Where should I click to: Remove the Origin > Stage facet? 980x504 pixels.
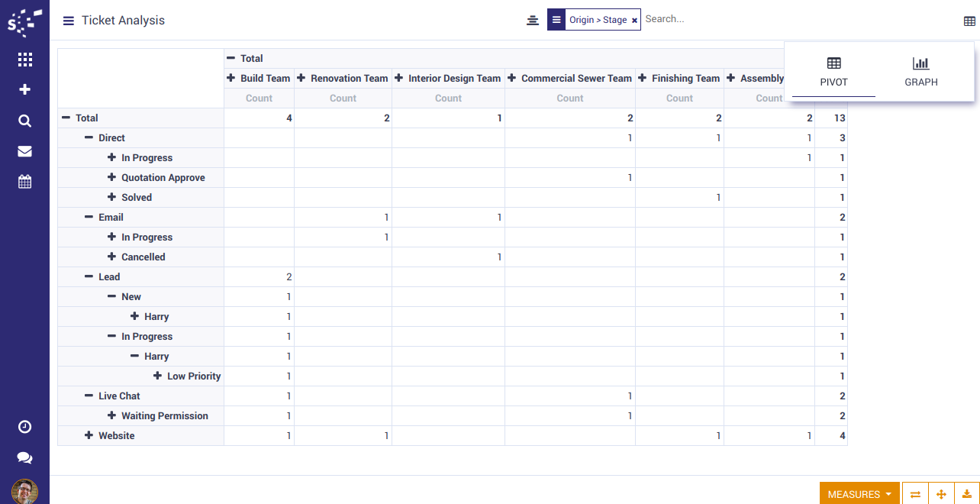tap(634, 21)
